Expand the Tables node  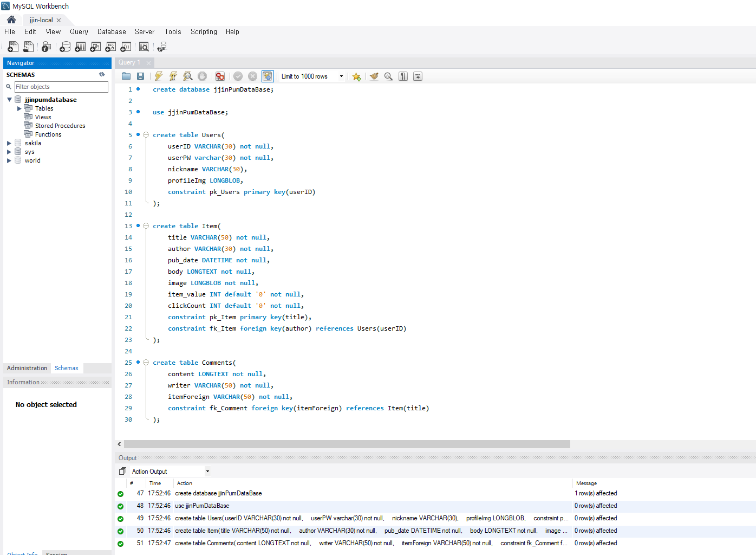tap(19, 108)
